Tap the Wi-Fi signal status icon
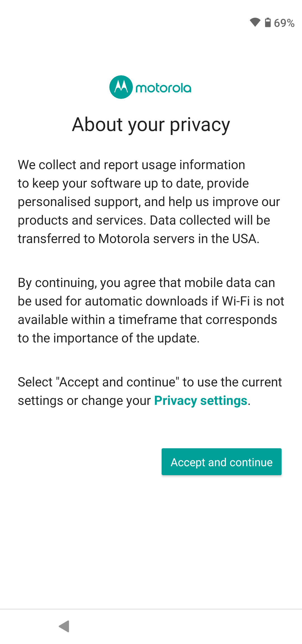302x644 pixels. coord(255,22)
